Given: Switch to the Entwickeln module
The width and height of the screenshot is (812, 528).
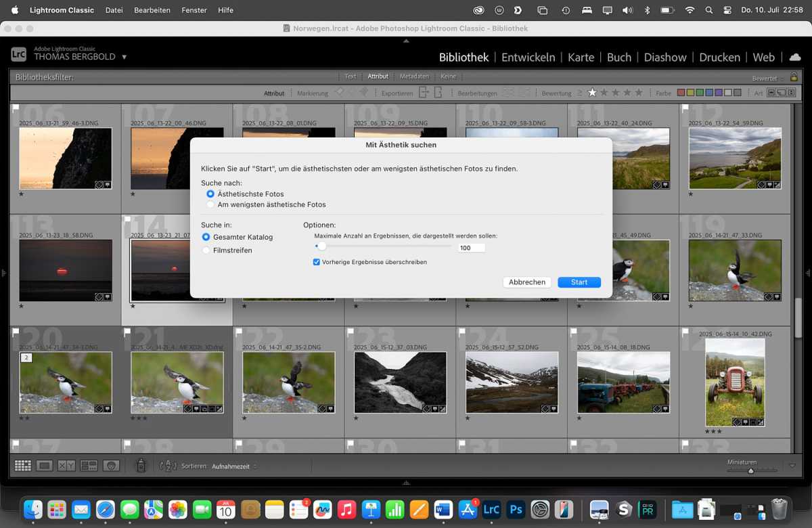Looking at the screenshot, I should pos(528,58).
